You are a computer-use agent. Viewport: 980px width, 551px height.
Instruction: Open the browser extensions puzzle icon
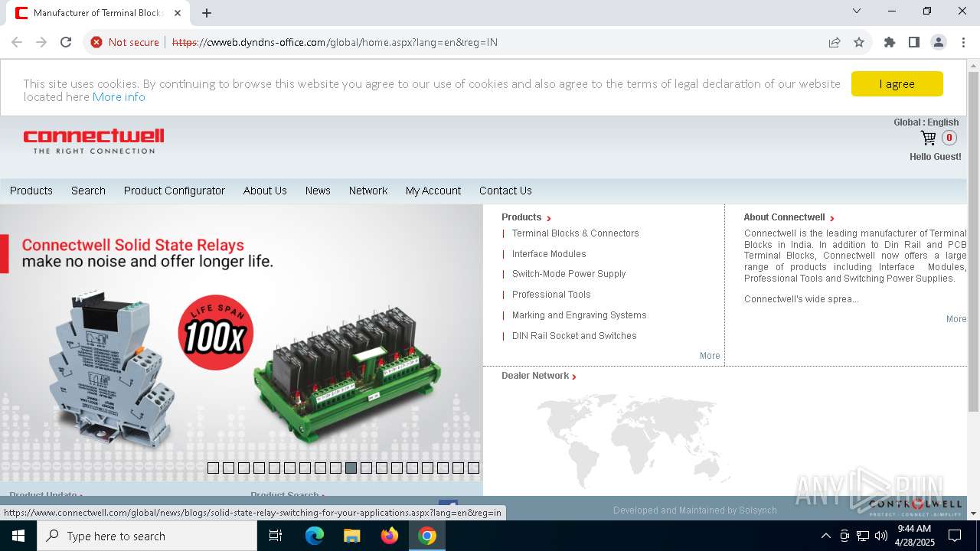point(890,42)
